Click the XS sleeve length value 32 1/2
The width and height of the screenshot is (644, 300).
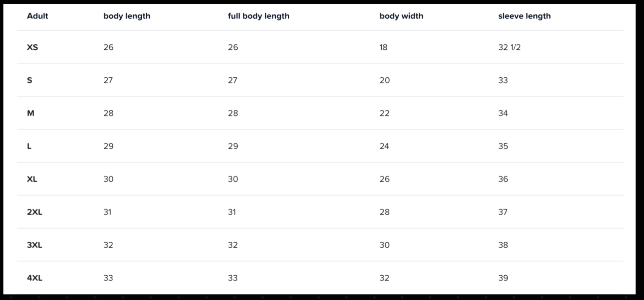pos(509,47)
